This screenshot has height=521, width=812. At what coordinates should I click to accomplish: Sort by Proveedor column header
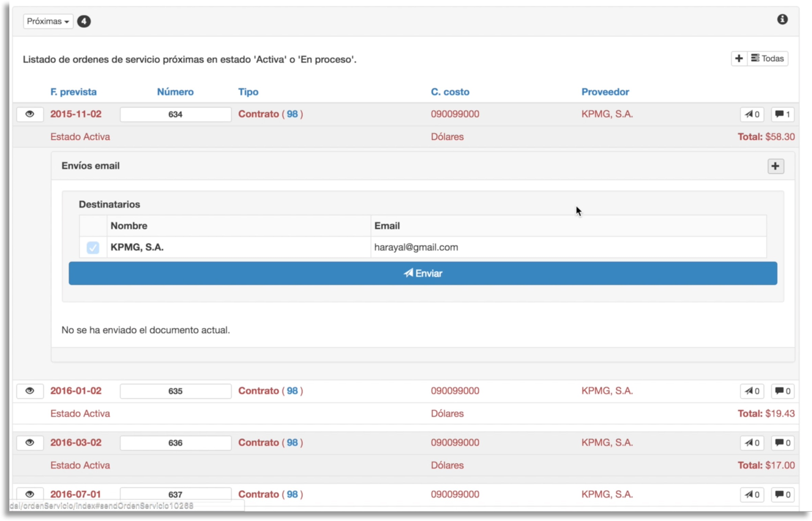[x=605, y=92]
